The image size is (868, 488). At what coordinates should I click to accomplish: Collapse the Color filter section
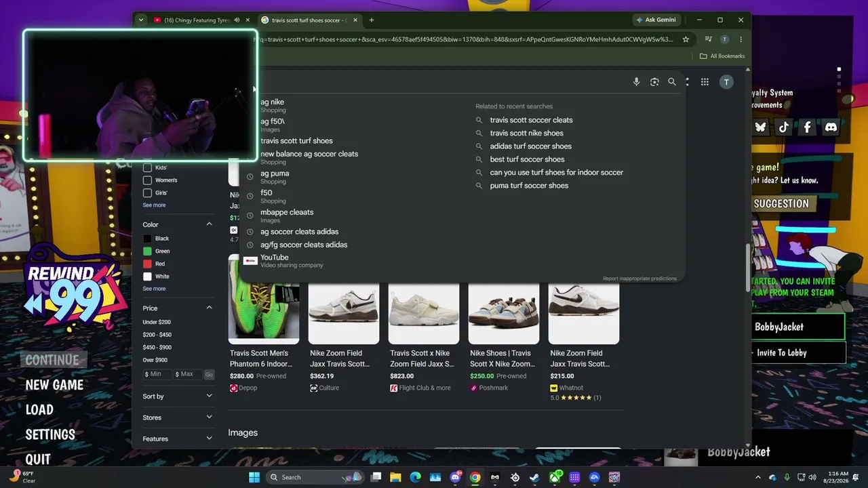point(209,224)
